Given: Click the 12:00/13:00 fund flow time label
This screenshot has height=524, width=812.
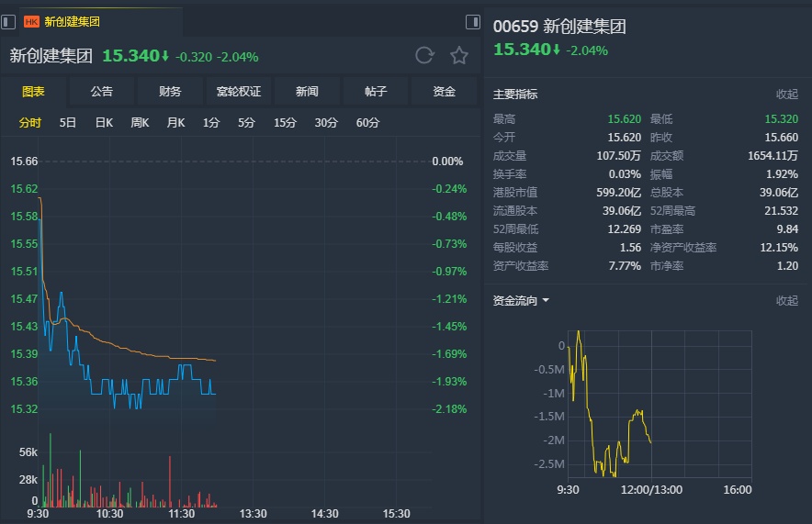Looking at the screenshot, I should coord(651,490).
